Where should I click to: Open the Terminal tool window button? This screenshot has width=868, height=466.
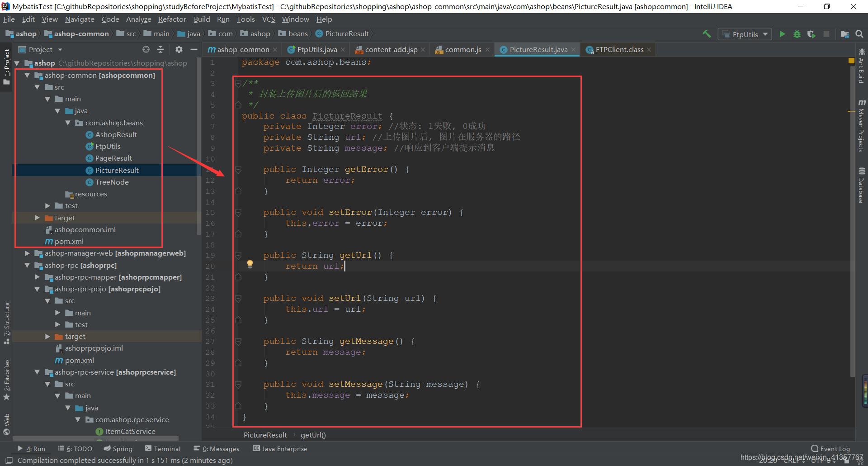163,449
